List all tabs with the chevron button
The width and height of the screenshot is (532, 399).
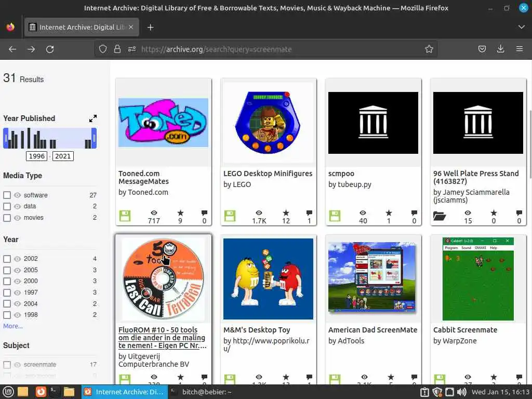522,27
